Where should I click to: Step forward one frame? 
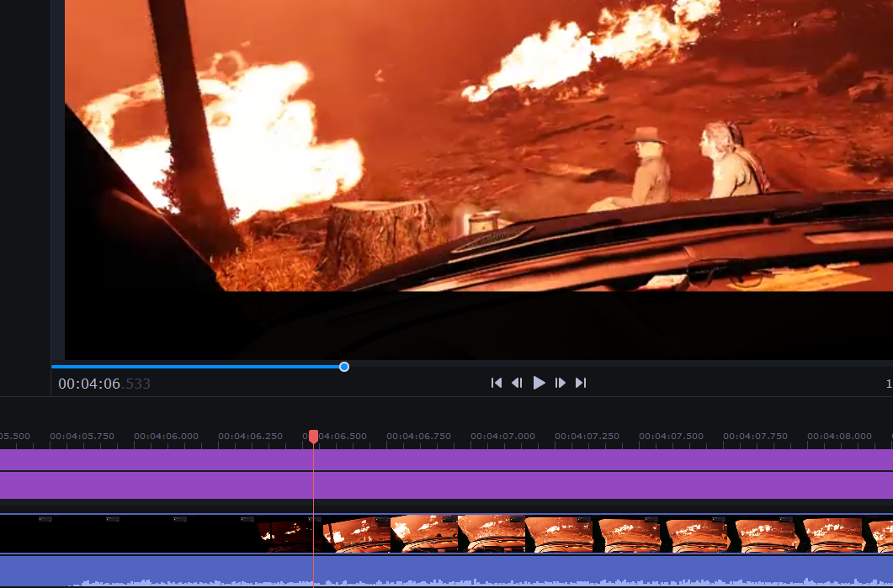561,383
